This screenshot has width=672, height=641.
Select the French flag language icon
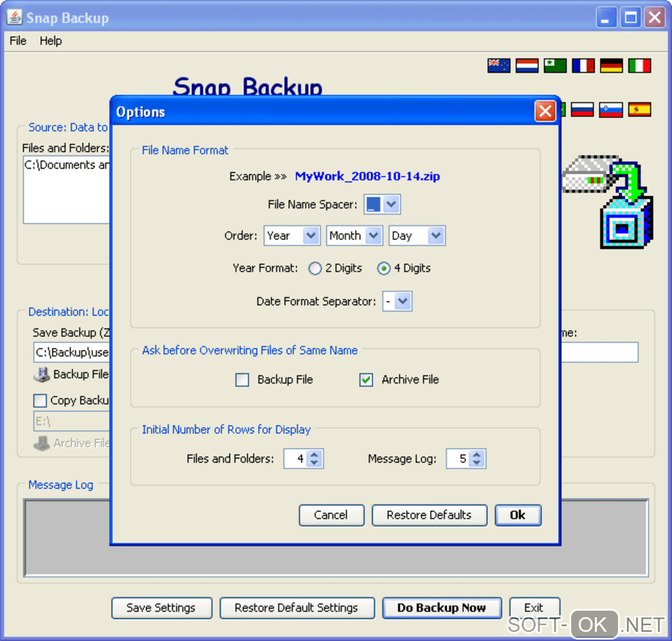(x=583, y=66)
